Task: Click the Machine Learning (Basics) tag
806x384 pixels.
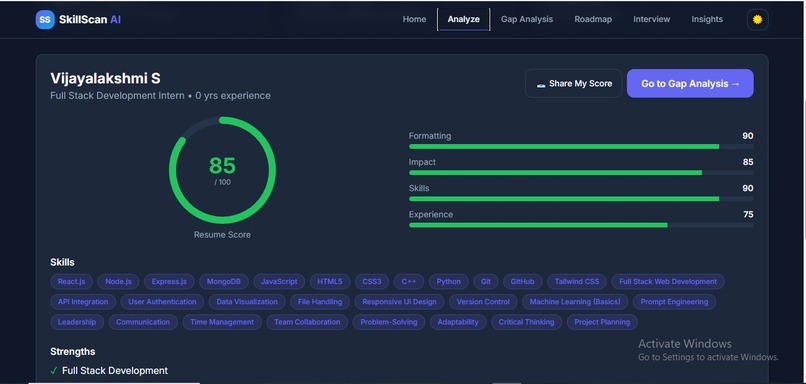Action: coord(575,302)
